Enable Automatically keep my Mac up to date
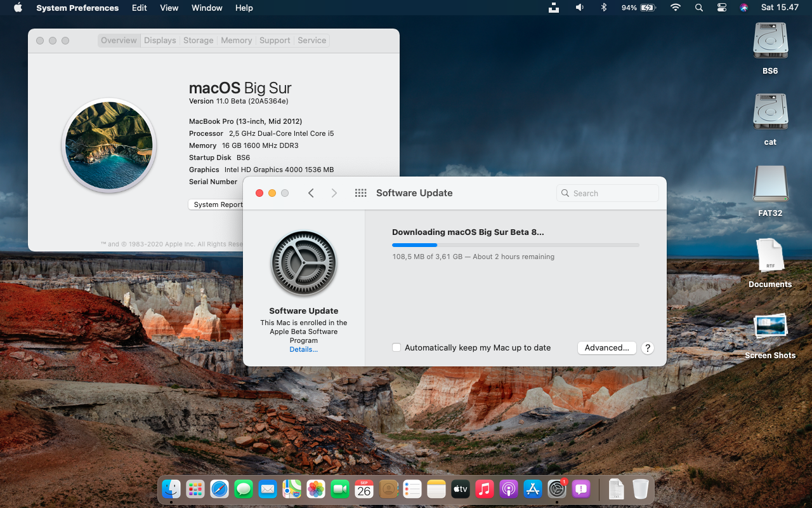Image resolution: width=812 pixels, height=508 pixels. point(396,347)
